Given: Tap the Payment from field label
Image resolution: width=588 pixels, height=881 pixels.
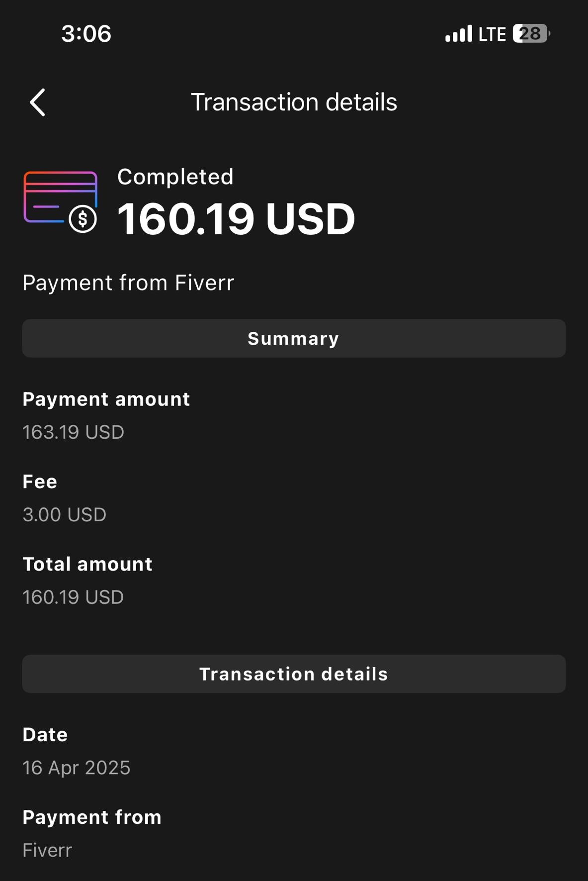Looking at the screenshot, I should pos(92,817).
